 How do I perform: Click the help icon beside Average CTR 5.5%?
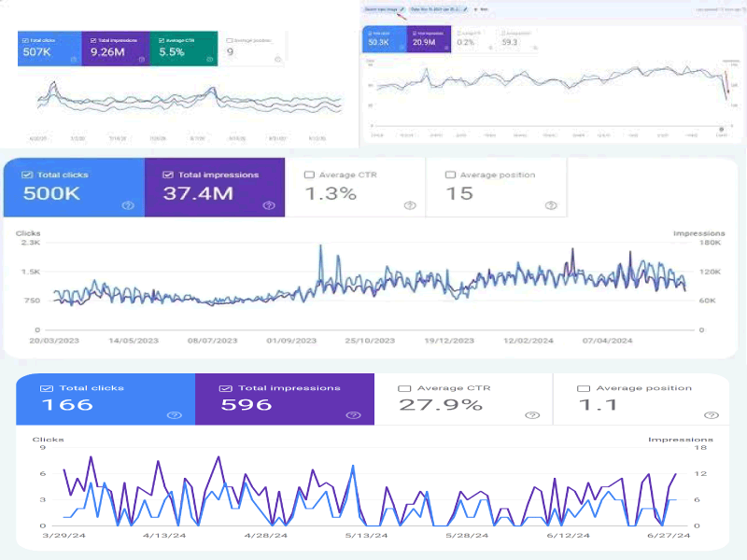click(208, 60)
